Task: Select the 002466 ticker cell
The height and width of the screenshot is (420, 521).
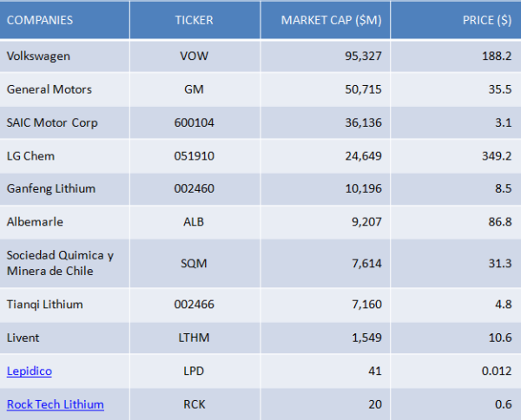Action: pos(194,304)
